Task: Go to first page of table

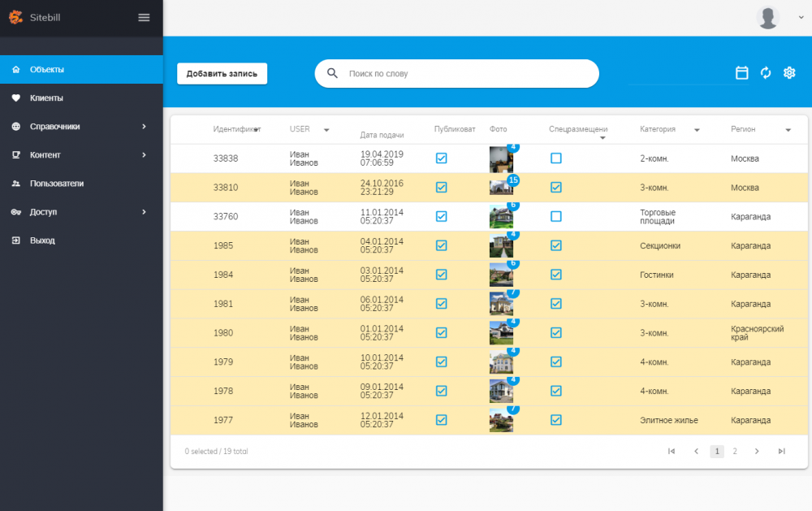Action: click(672, 452)
